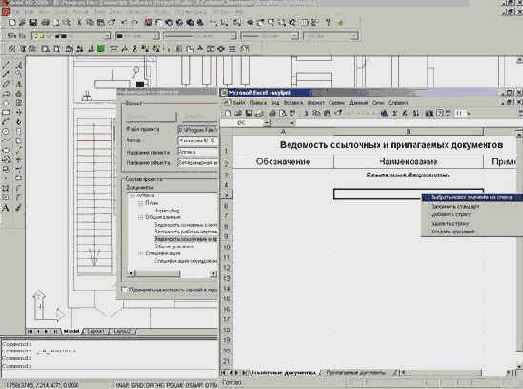The height and width of the screenshot is (389, 523).
Task: Select the Circle draw tool
Action: pyautogui.click(x=6, y=131)
